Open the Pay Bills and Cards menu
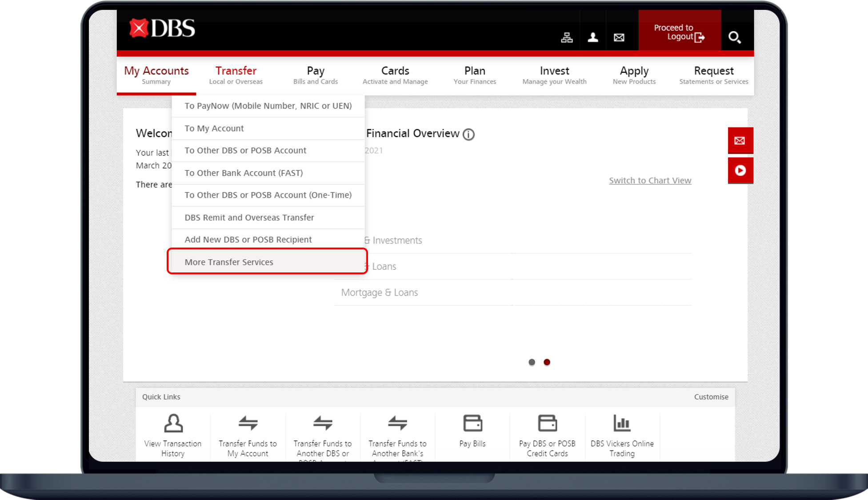This screenshot has height=500, width=868. (316, 75)
